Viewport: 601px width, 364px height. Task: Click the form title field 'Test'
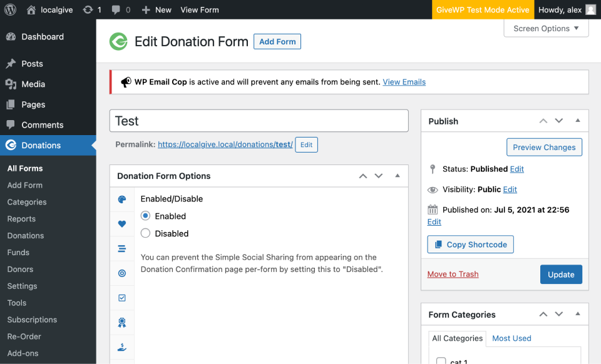click(259, 121)
